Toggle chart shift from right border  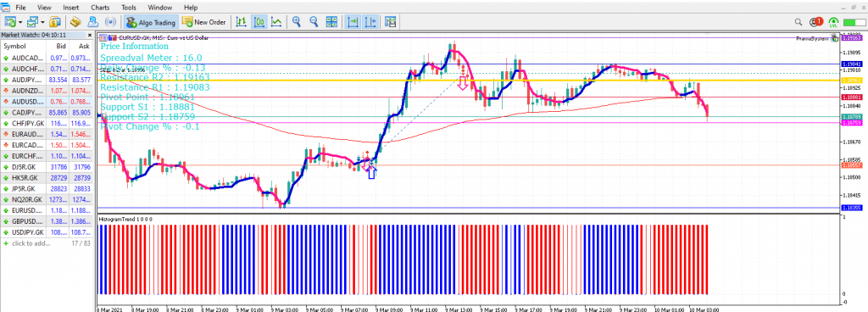click(x=370, y=22)
